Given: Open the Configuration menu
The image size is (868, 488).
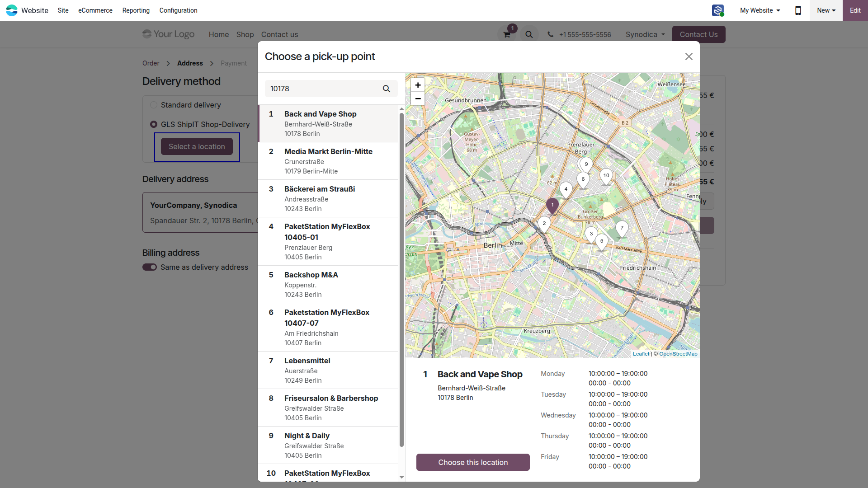Looking at the screenshot, I should click(x=178, y=10).
